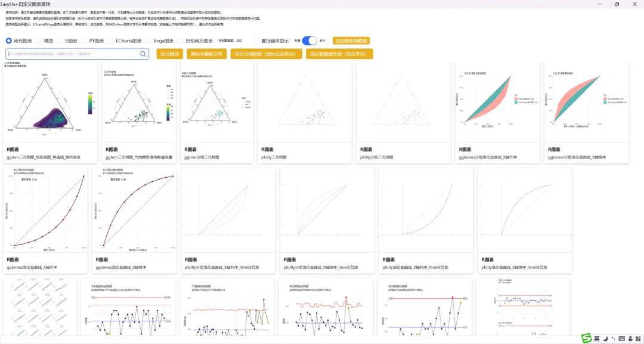Select the ggtern三元相图 kernel density thumbnail
The image size is (644, 344).
pos(49,102)
